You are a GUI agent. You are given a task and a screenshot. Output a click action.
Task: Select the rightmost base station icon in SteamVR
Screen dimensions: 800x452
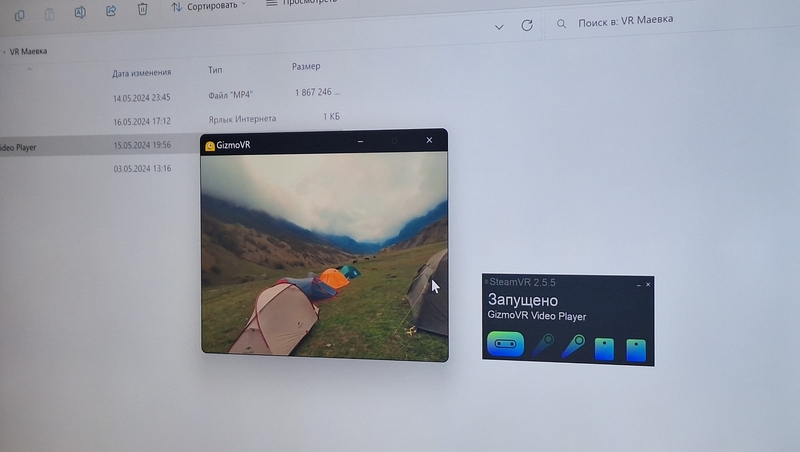(636, 350)
